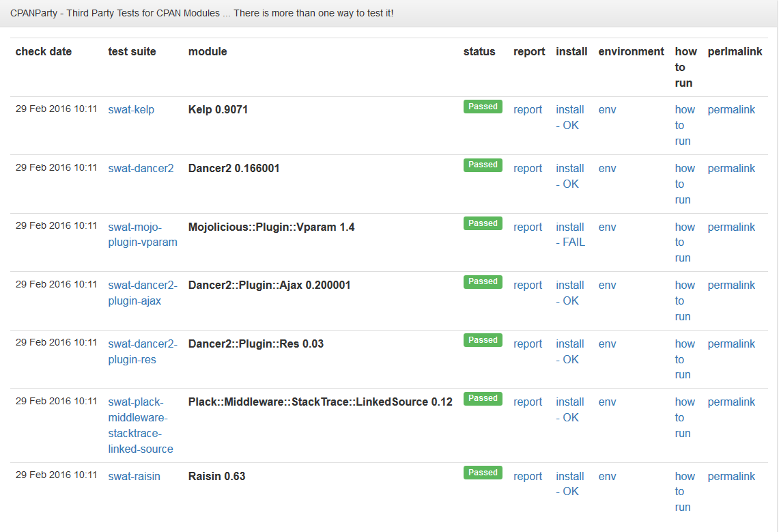
Task: Click the 'perlmalink' column header
Action: (735, 52)
